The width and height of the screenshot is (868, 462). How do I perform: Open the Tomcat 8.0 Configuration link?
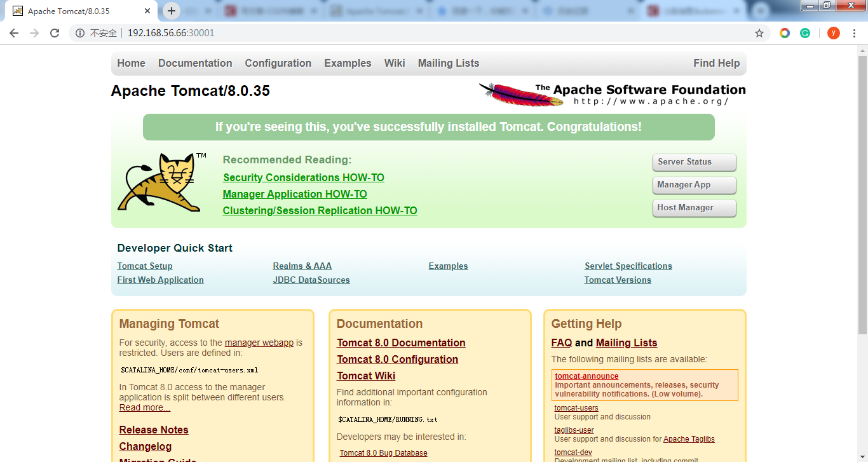397,359
